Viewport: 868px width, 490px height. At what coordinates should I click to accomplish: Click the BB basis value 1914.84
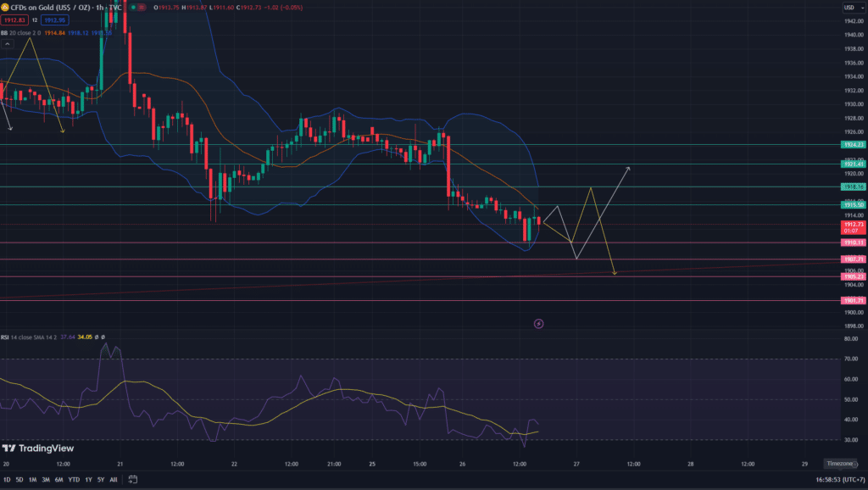tap(55, 33)
